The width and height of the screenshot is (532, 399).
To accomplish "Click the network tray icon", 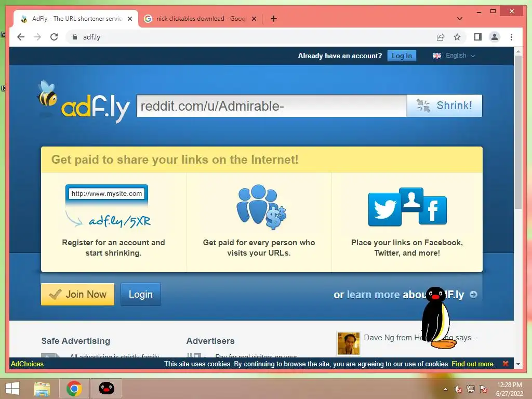I will tap(471, 389).
